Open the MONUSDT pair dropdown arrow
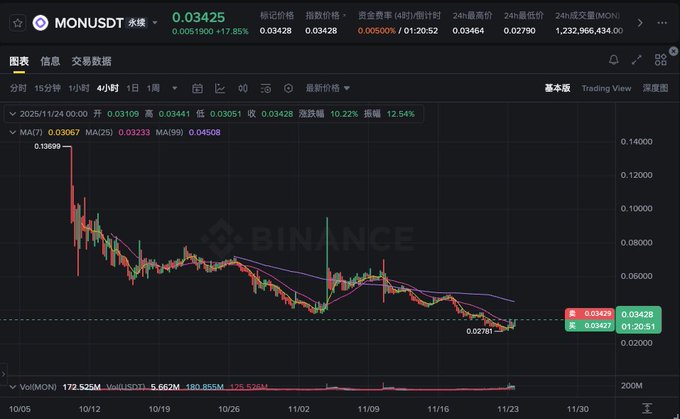680x419 pixels. tap(155, 23)
